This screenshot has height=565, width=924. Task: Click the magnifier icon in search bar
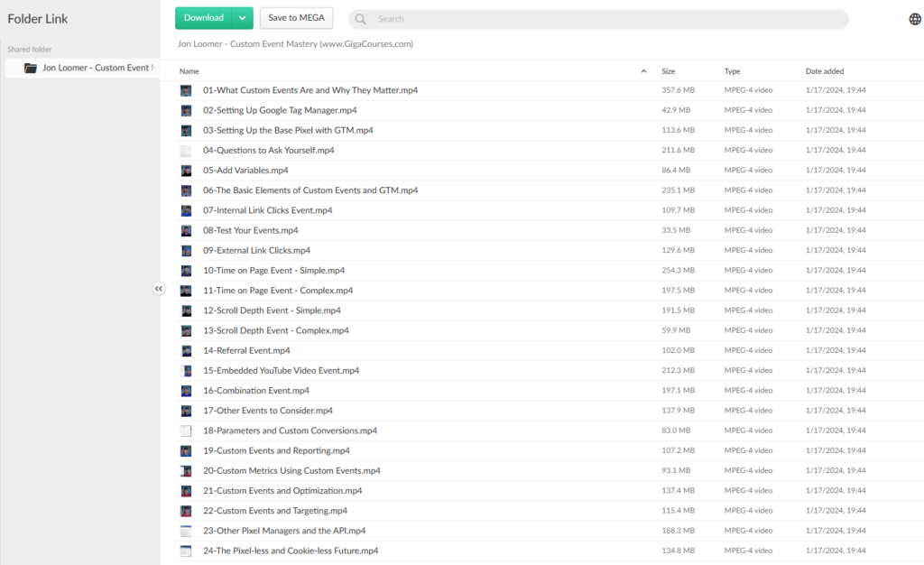(362, 19)
